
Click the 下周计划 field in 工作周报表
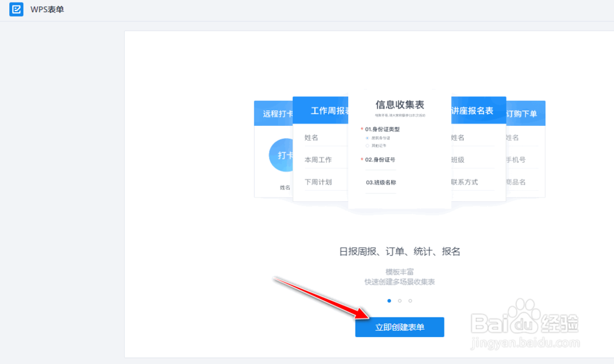(x=326, y=182)
